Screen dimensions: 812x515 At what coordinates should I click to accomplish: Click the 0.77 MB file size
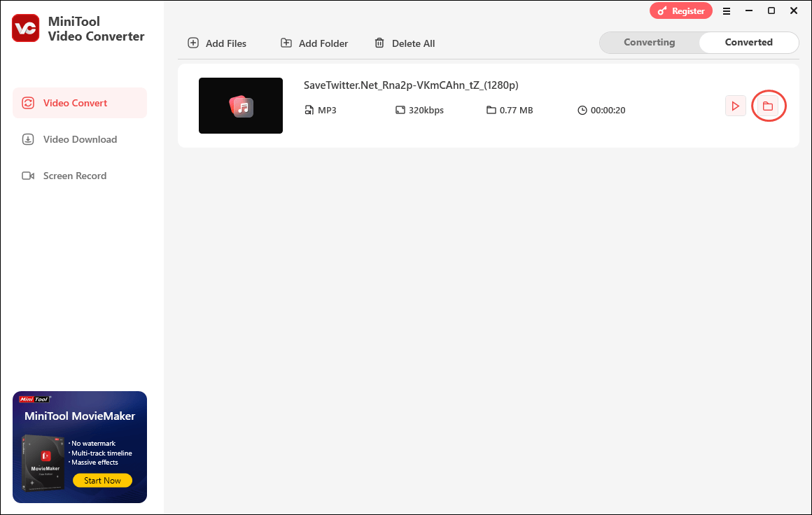(x=516, y=111)
